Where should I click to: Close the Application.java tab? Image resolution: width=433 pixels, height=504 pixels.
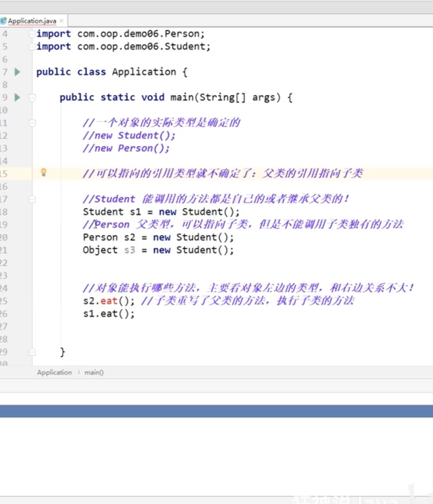pos(62,20)
